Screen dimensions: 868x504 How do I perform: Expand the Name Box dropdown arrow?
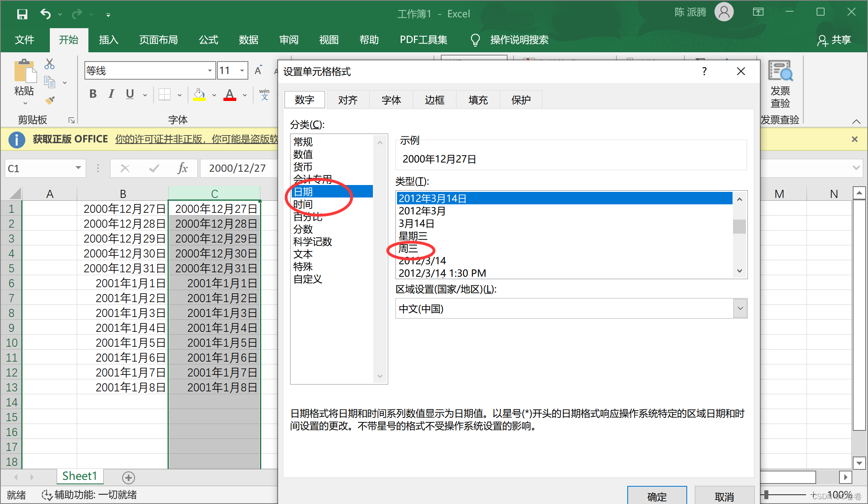coord(78,168)
